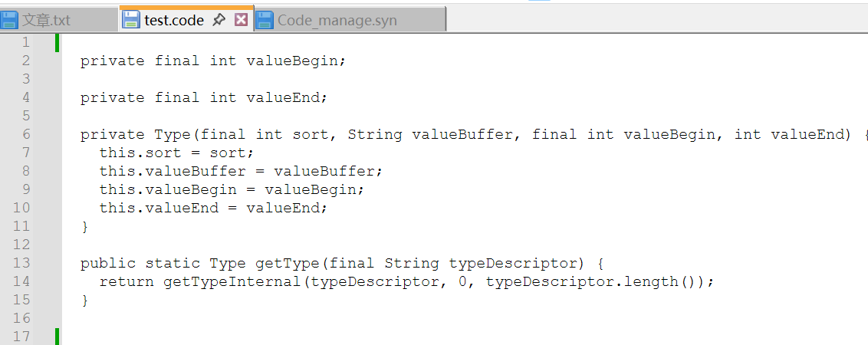Click line number 13 in the gutter
The width and height of the screenshot is (868, 345).
coord(21,263)
